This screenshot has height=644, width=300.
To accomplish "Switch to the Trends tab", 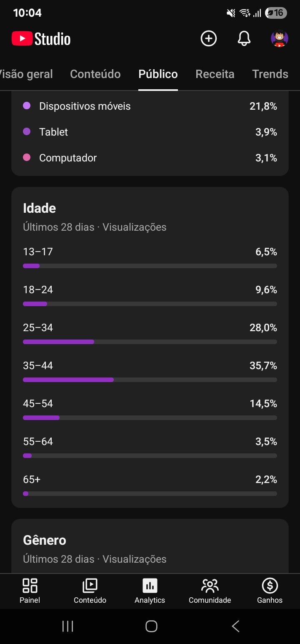I will [x=270, y=74].
